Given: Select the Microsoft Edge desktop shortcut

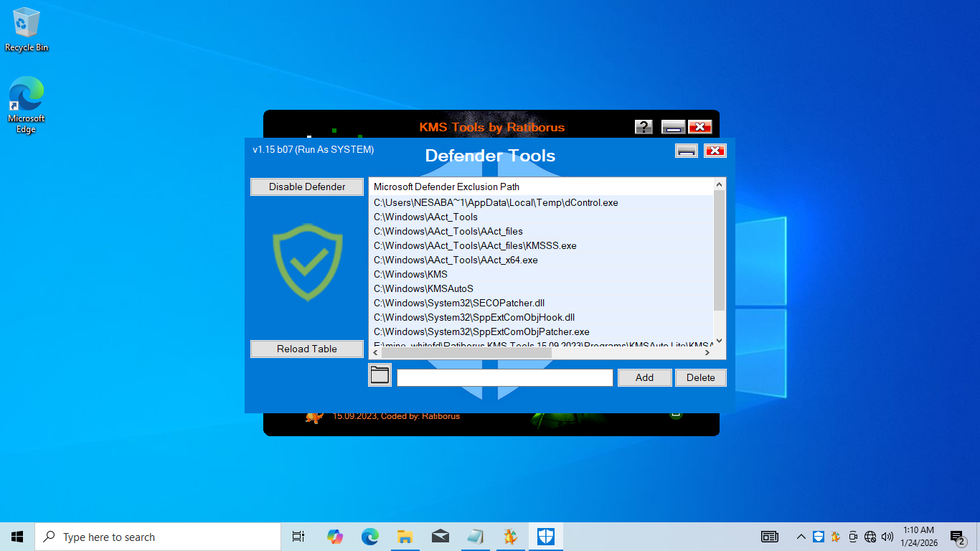Looking at the screenshot, I should (x=27, y=105).
